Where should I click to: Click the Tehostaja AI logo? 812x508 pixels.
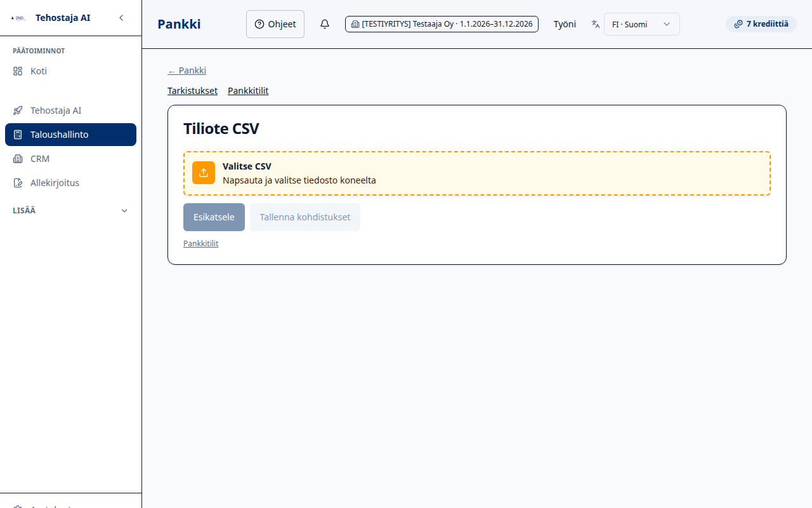(18, 18)
